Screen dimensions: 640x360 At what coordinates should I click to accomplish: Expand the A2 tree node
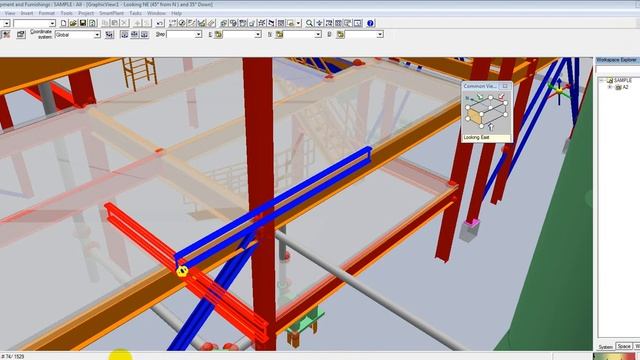[x=610, y=87]
